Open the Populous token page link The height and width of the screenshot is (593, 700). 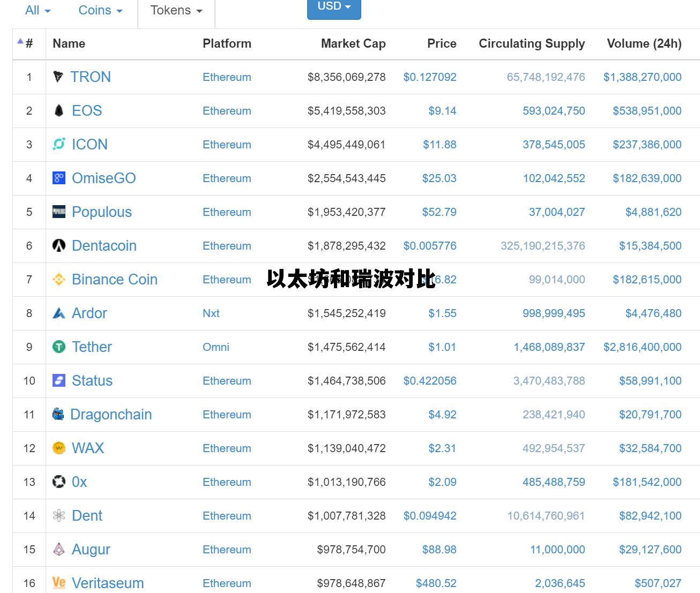102,212
